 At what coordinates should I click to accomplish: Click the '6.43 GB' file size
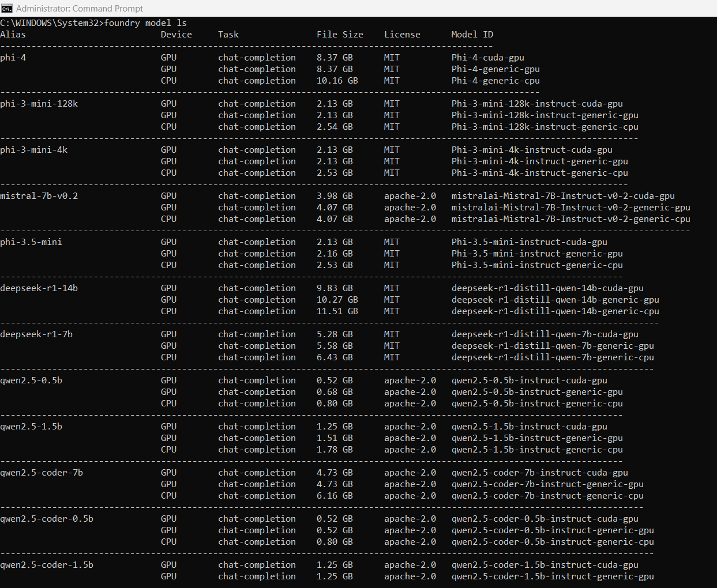pyautogui.click(x=335, y=357)
